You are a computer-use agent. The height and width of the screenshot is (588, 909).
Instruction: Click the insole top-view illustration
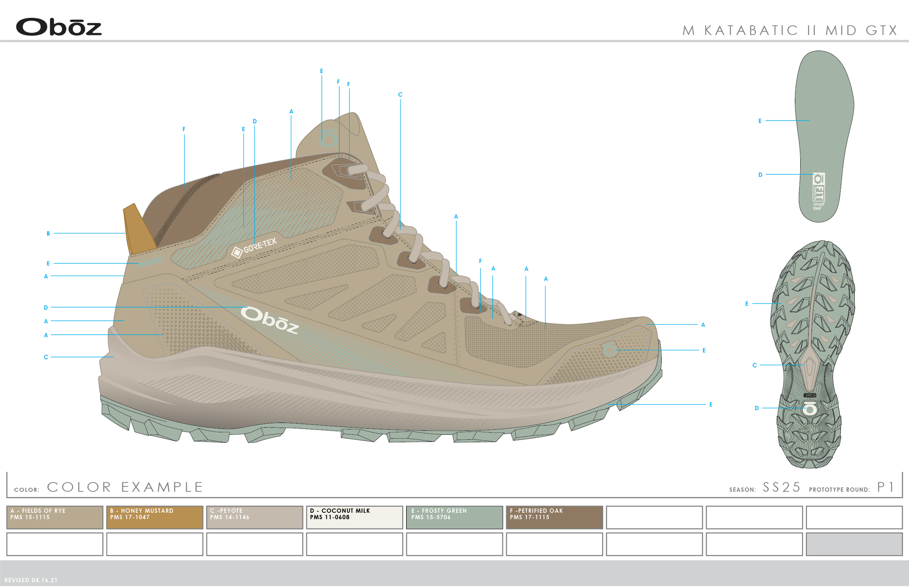825,136
